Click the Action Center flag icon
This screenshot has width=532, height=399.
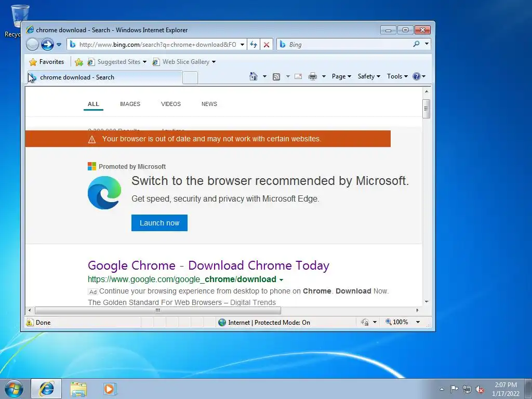454,389
